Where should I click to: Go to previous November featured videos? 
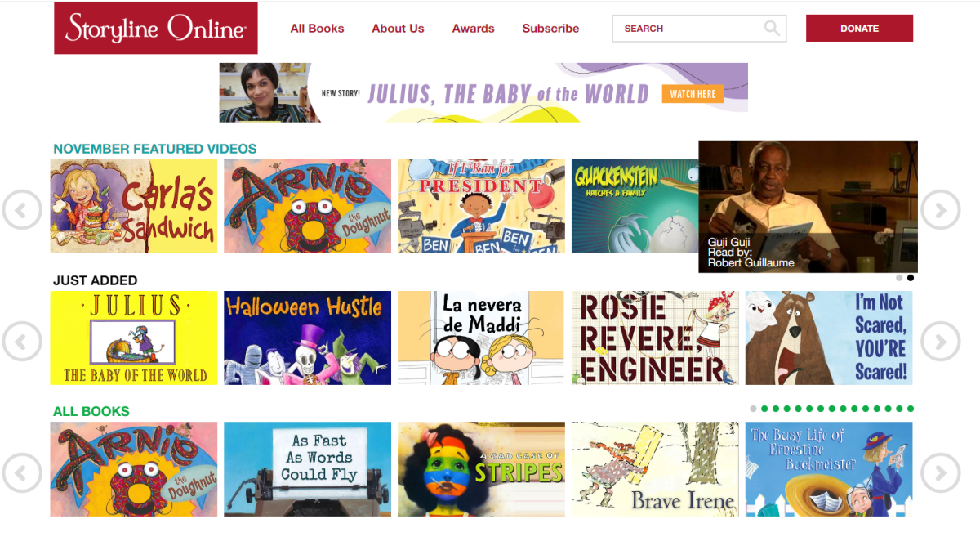tap(21, 211)
